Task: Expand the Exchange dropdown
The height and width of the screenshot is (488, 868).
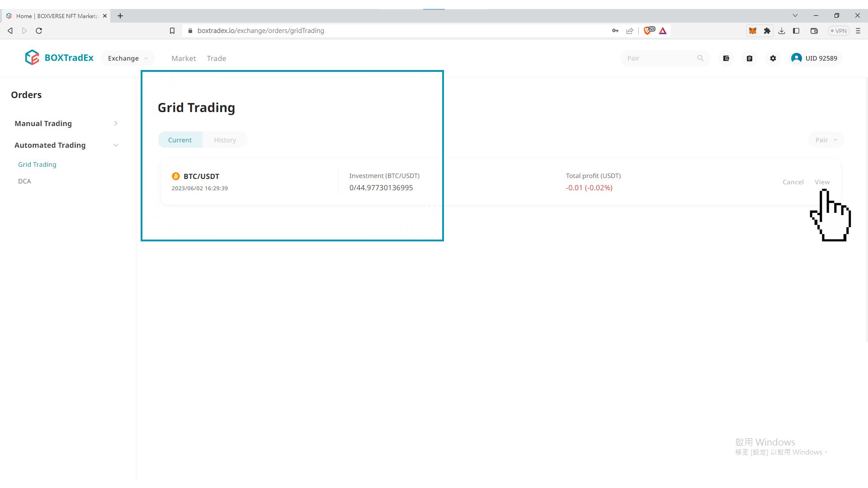Action: tap(128, 58)
